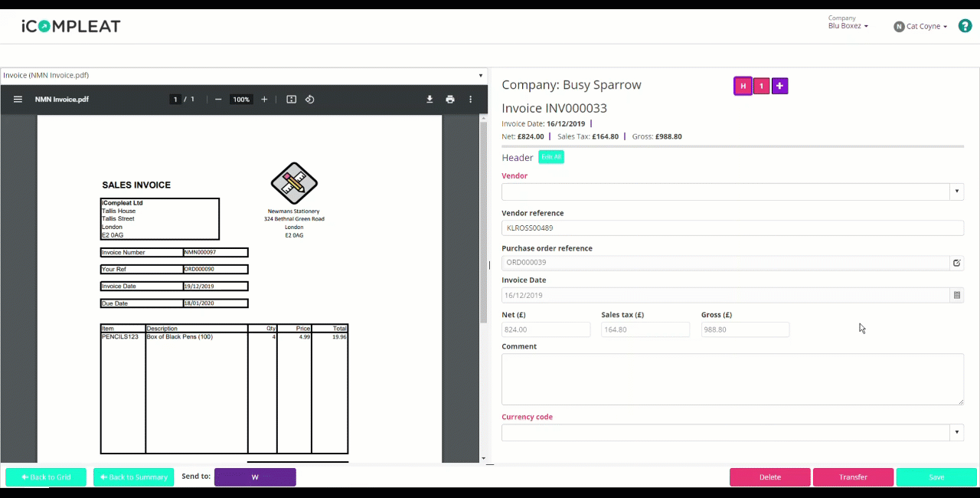Click the PDF pane scroll-down arrow
The width and height of the screenshot is (980, 498).
pyautogui.click(x=483, y=459)
